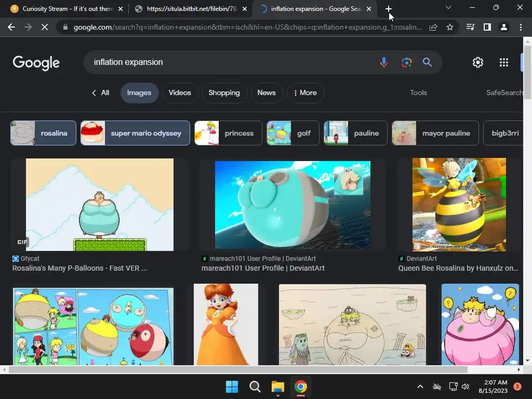Image resolution: width=532 pixels, height=399 pixels.
Task: Expand the More search options menu
Action: 305,92
